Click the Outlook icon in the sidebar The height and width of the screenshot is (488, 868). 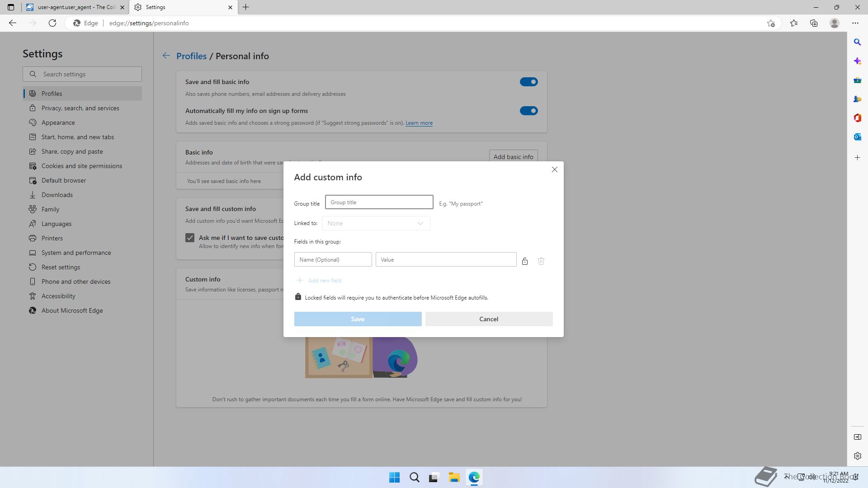click(x=857, y=137)
